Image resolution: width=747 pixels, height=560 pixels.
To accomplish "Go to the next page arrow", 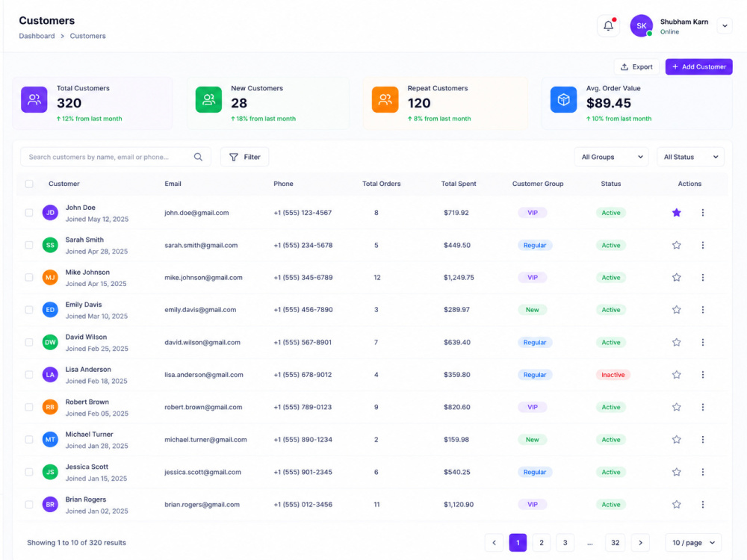I will pyautogui.click(x=640, y=542).
